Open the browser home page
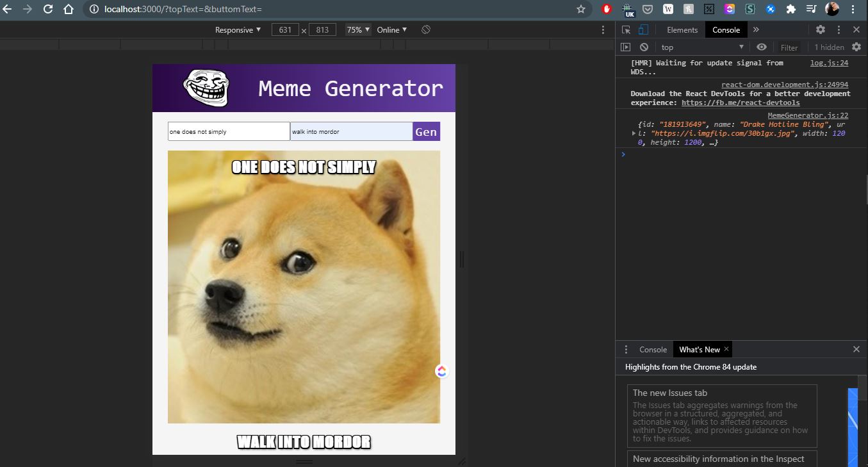Screen dimensions: 868x467 [x=69, y=9]
